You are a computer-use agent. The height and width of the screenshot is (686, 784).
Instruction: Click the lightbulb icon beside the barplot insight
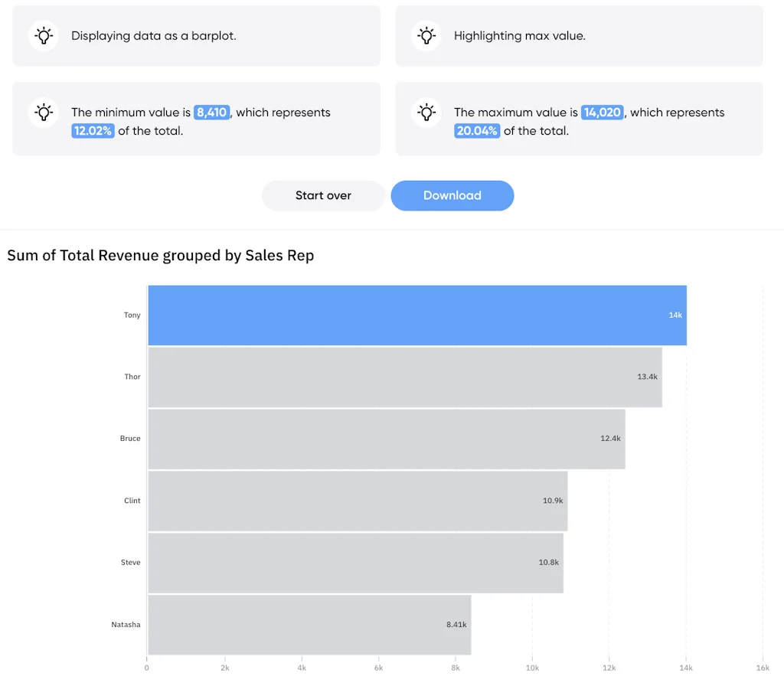click(44, 36)
